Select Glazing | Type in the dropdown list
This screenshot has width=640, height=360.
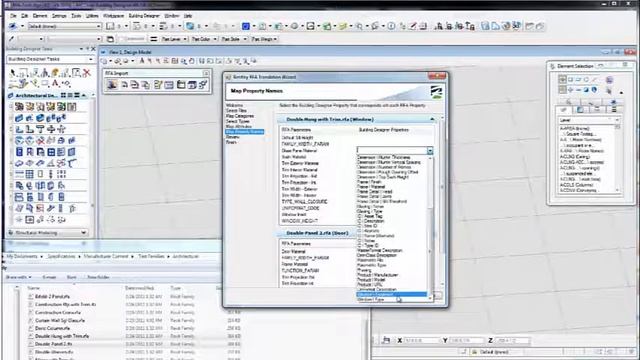[x=370, y=211]
